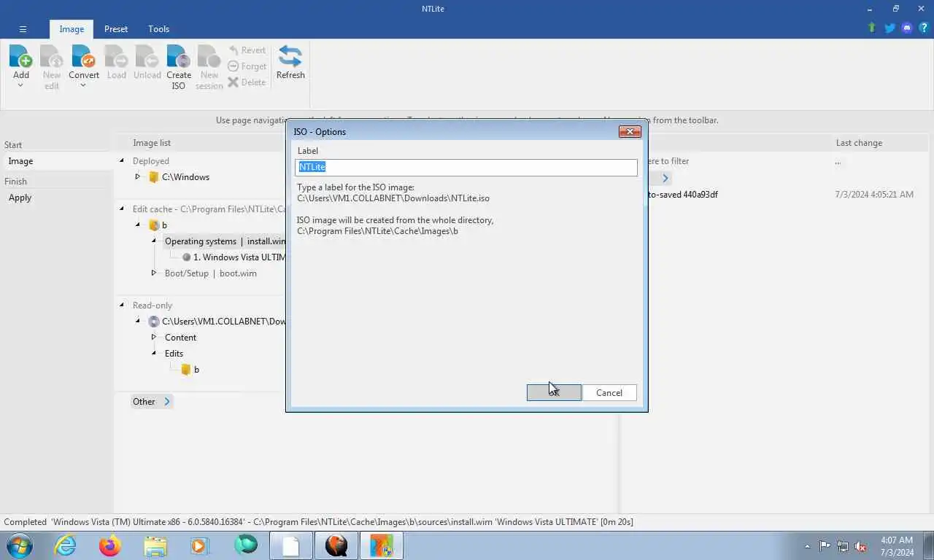This screenshot has height=560, width=934.
Task: Switch to the Image ribbon tab
Action: pyautogui.click(x=72, y=29)
